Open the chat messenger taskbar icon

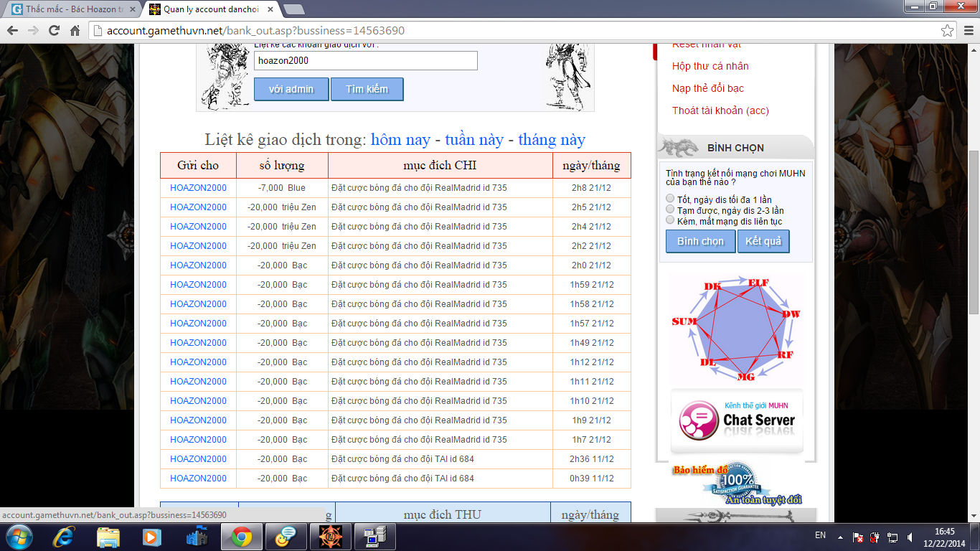(286, 536)
